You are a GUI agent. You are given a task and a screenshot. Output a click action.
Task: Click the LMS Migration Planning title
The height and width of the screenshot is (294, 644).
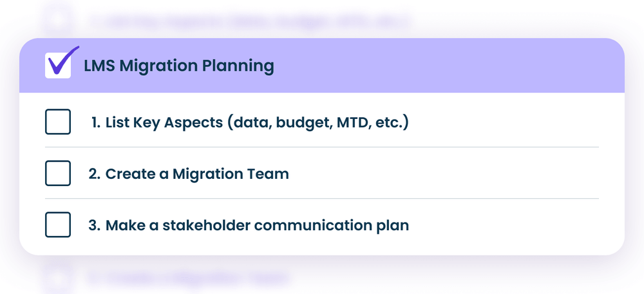[x=178, y=66]
